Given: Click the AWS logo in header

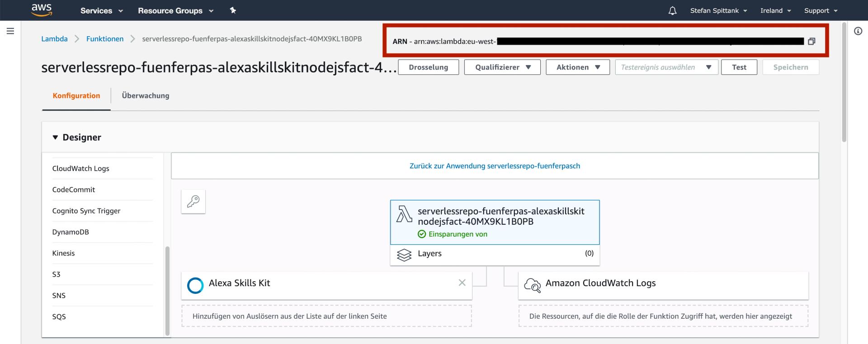Looking at the screenshot, I should click(x=42, y=10).
